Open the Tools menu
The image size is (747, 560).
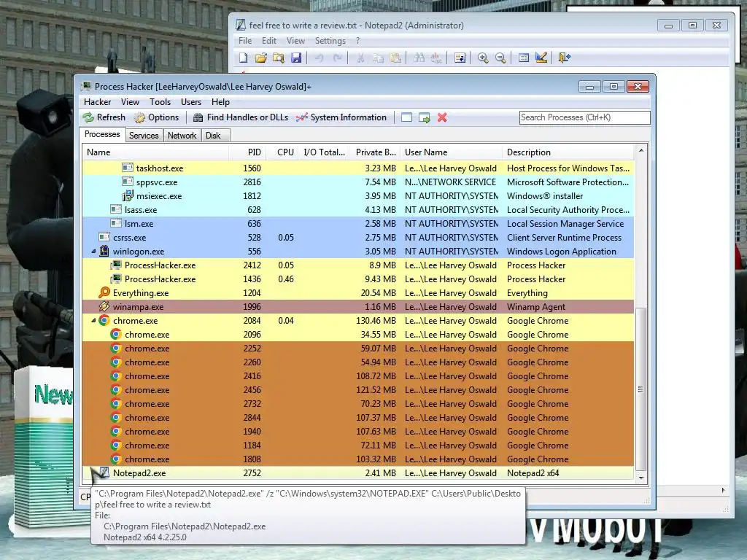tap(160, 102)
